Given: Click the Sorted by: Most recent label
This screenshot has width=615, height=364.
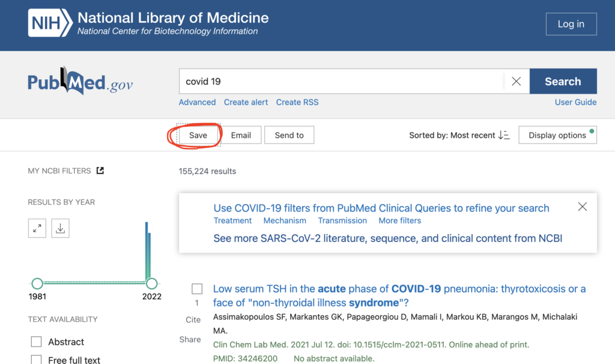Looking at the screenshot, I should click(452, 135).
